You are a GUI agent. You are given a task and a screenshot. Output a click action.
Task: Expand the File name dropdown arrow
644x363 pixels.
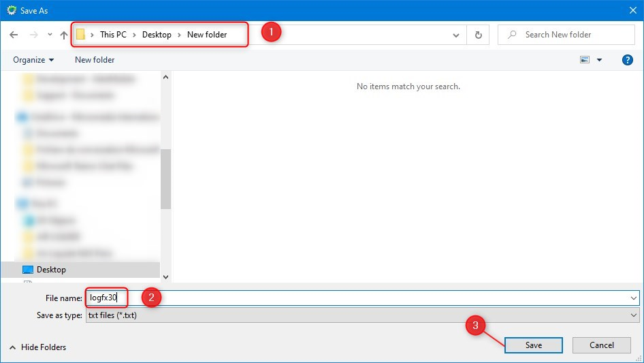pyautogui.click(x=634, y=298)
